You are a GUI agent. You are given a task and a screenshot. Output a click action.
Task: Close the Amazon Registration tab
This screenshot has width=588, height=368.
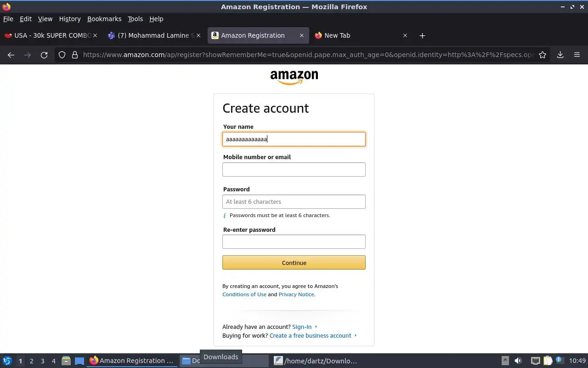click(301, 35)
